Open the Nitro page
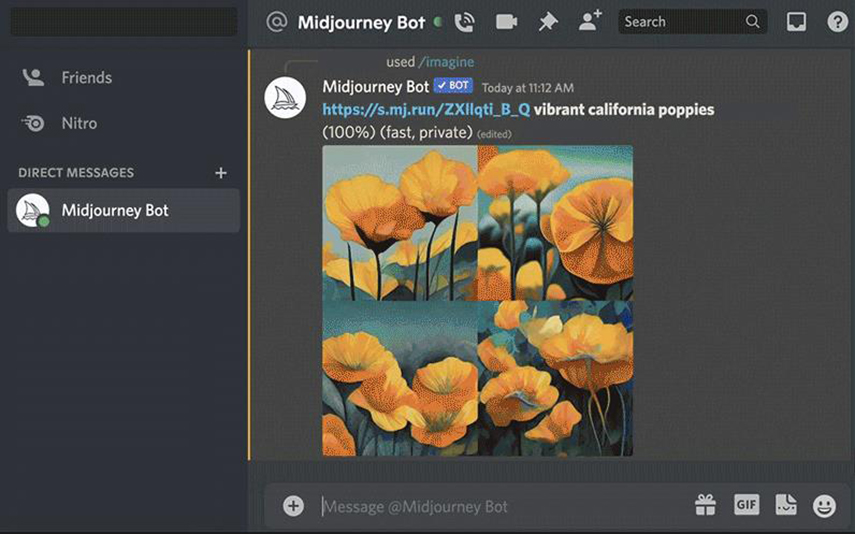The height and width of the screenshot is (534, 855). (x=79, y=124)
